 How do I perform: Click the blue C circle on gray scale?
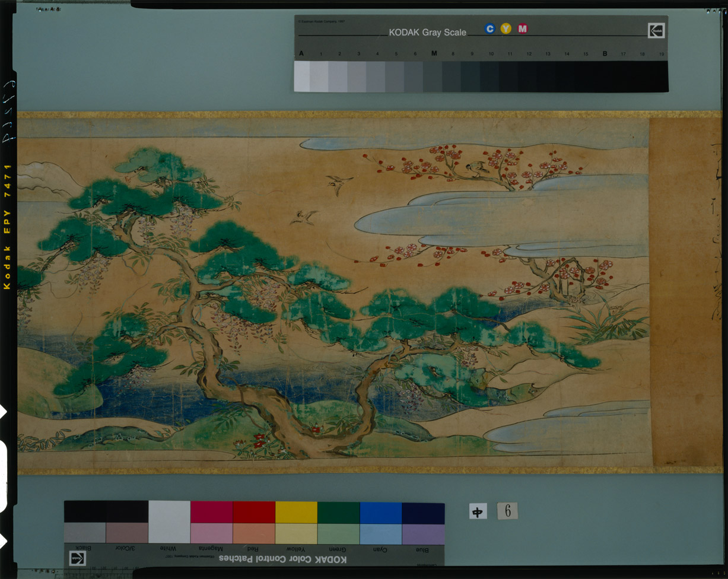(x=489, y=28)
